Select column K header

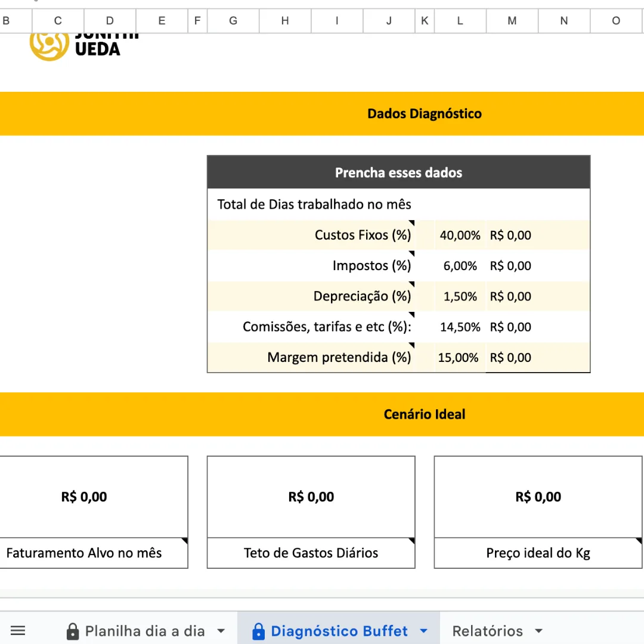(425, 20)
